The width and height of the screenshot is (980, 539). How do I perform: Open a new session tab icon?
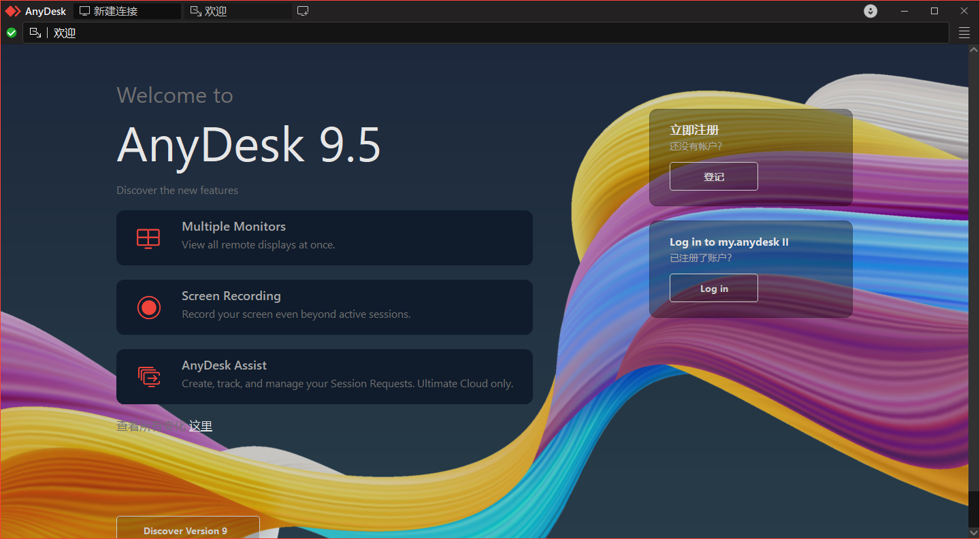click(303, 11)
